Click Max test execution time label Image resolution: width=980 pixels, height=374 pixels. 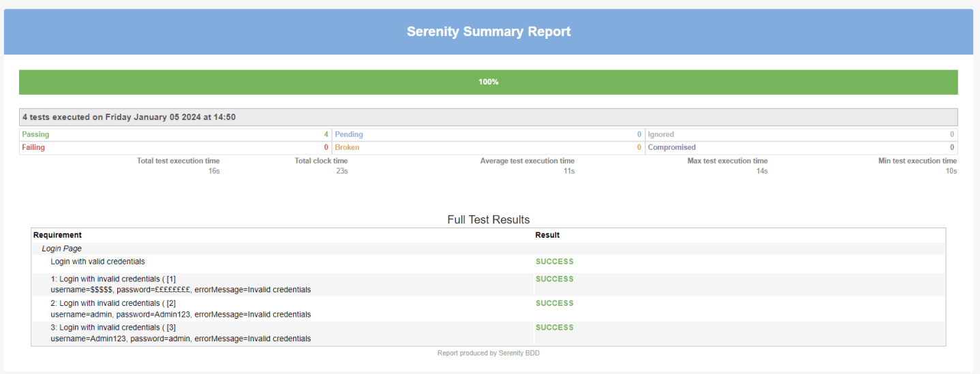728,161
